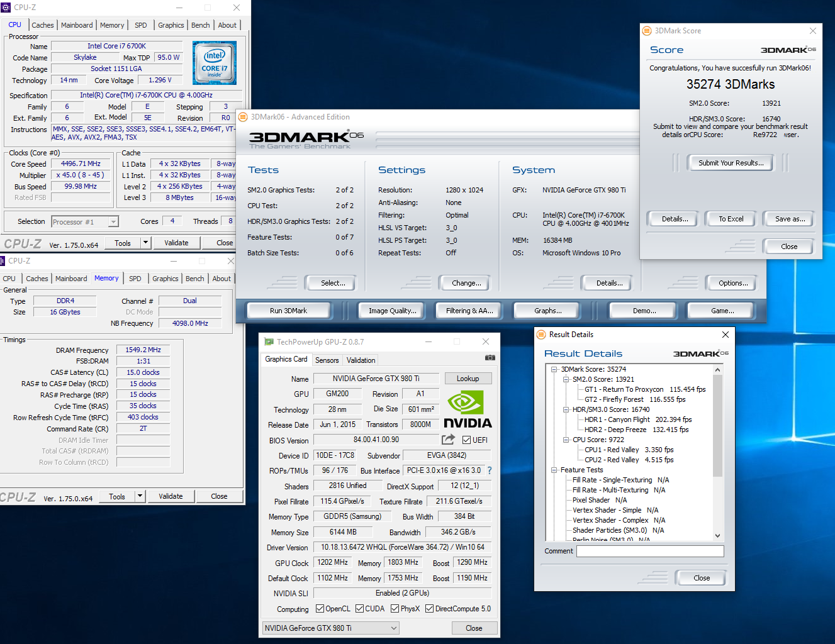Close the Result Details window with X
835x644 pixels.
click(x=725, y=335)
